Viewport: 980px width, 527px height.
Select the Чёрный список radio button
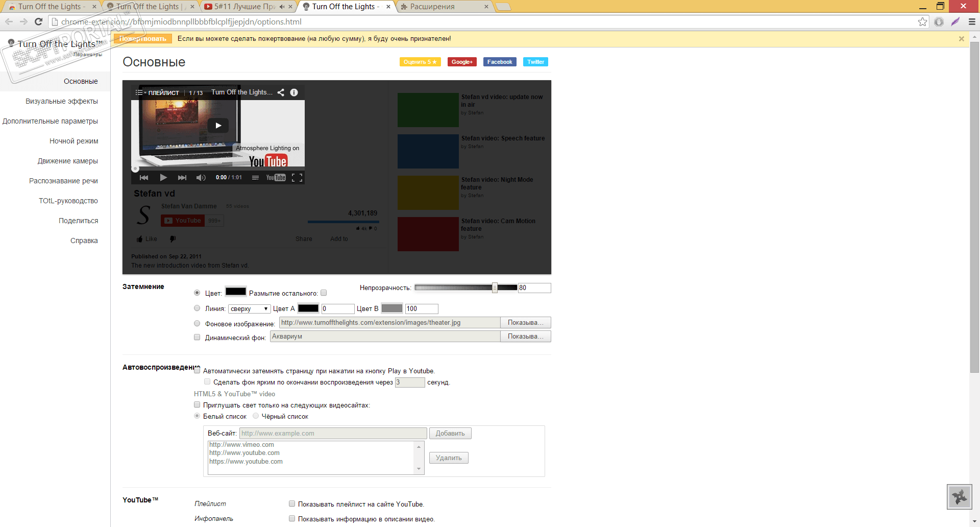tap(256, 416)
